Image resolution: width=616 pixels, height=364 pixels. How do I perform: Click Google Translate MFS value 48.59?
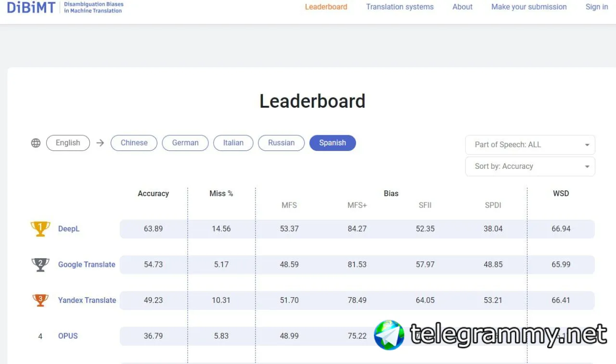(x=289, y=264)
